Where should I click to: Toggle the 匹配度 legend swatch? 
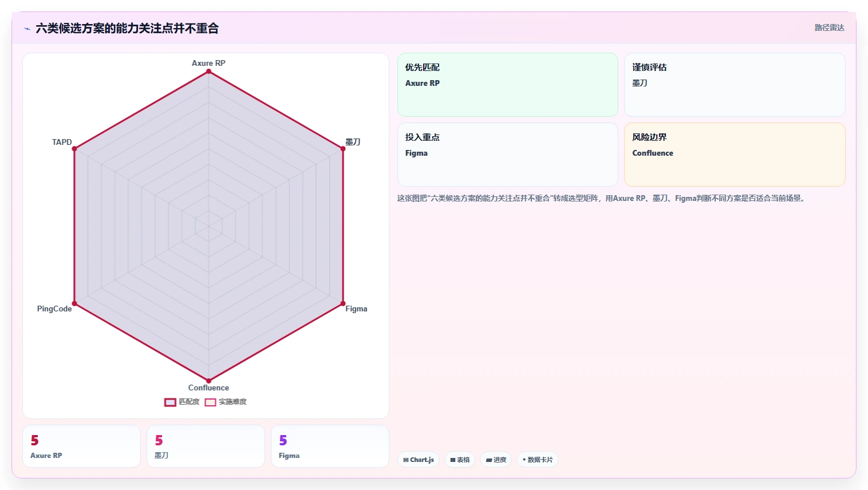point(170,402)
